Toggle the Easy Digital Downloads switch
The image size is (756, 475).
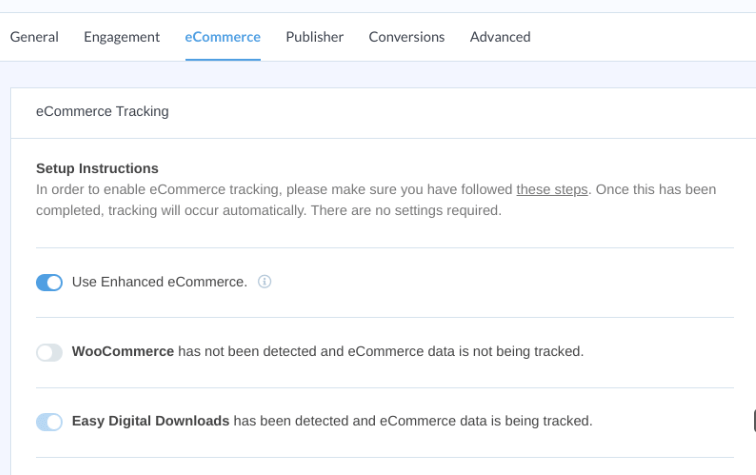point(49,422)
